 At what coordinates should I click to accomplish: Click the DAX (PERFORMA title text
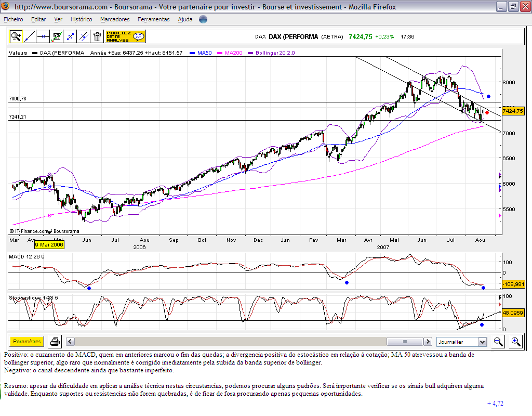click(x=294, y=37)
